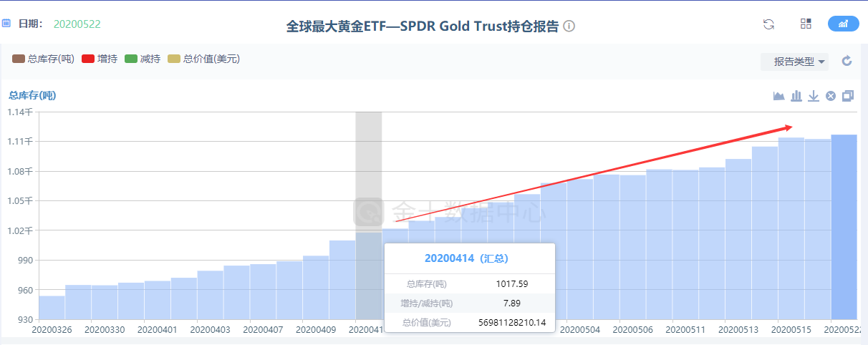Viewport: 868px width, 345px height.
Task: Toggle the 总库存(吨) legend series
Action: [44, 59]
